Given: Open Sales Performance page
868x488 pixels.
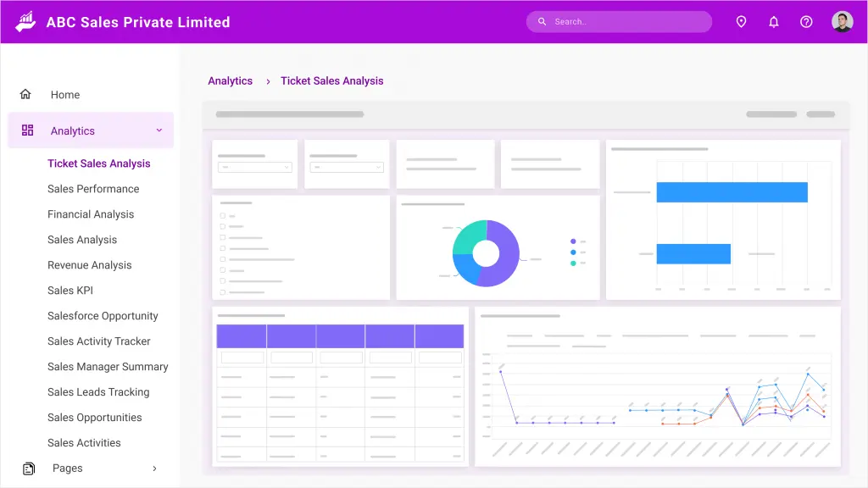Looking at the screenshot, I should 93,189.
